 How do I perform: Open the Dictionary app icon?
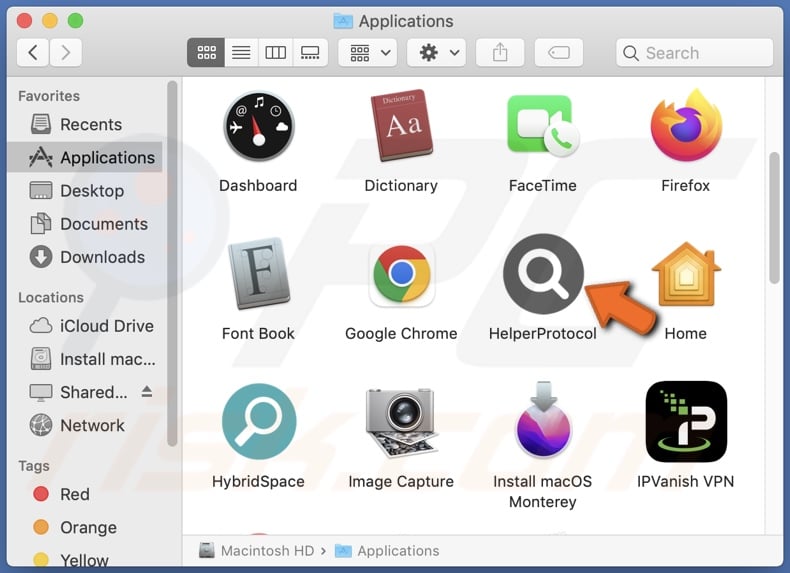click(402, 125)
